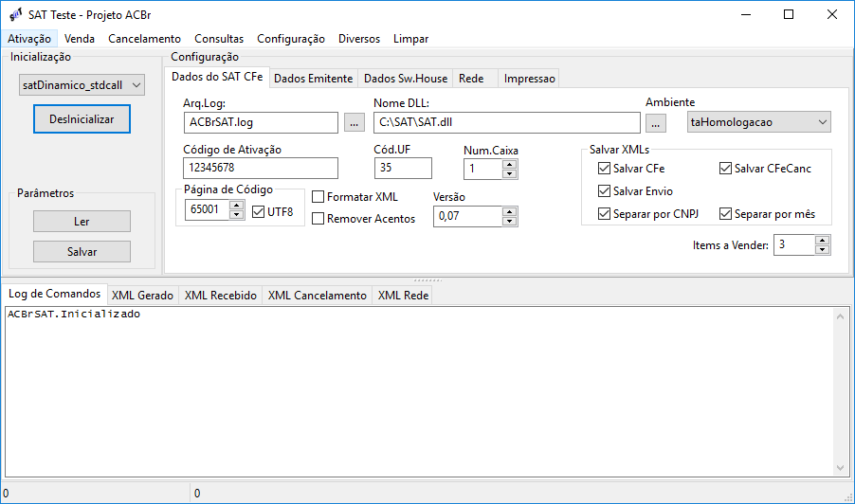This screenshot has height=504, width=855.
Task: Click the log scrollbar down arrow
Action: click(840, 468)
